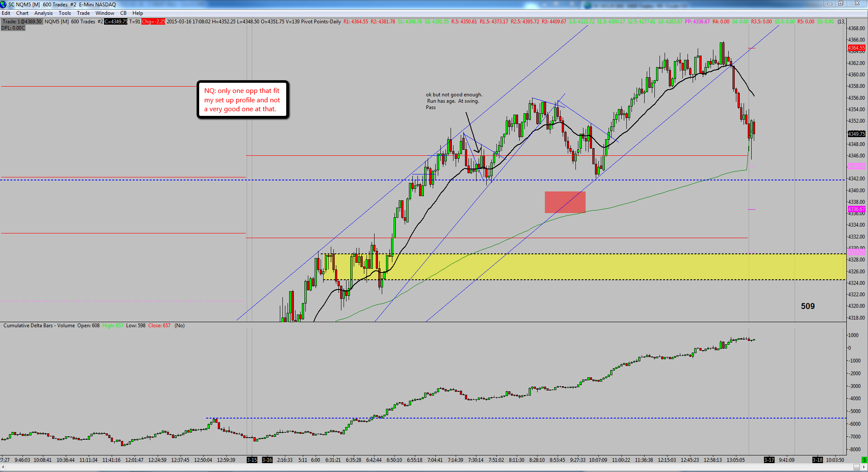Screen dimensions: 868x472
Task: Click the 'Cumulative Delta Bars - Volume' study label
Action: (39, 326)
